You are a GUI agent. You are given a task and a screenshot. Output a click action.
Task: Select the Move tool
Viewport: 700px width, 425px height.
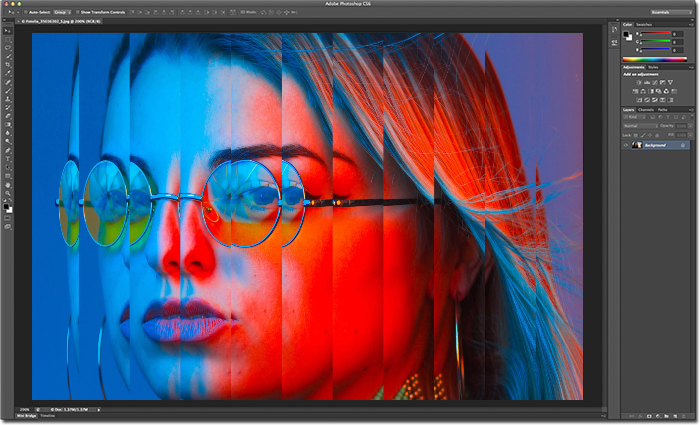[x=8, y=31]
